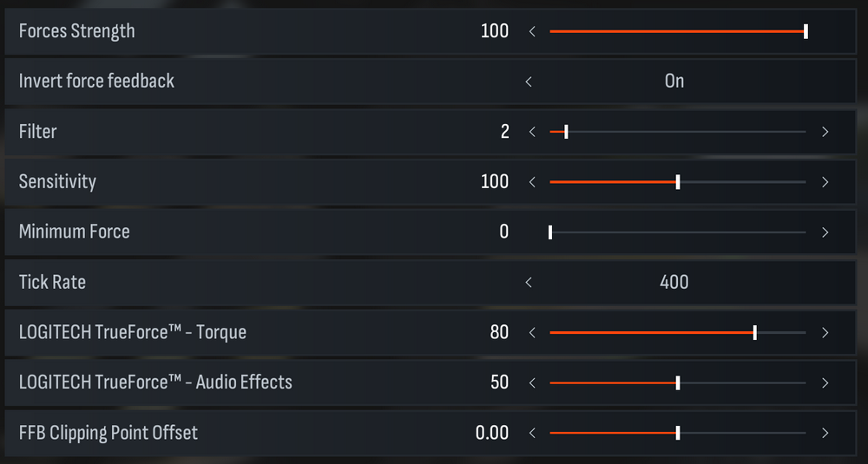Raise Sensitivity with right arrow
868x464 pixels.
tap(825, 182)
